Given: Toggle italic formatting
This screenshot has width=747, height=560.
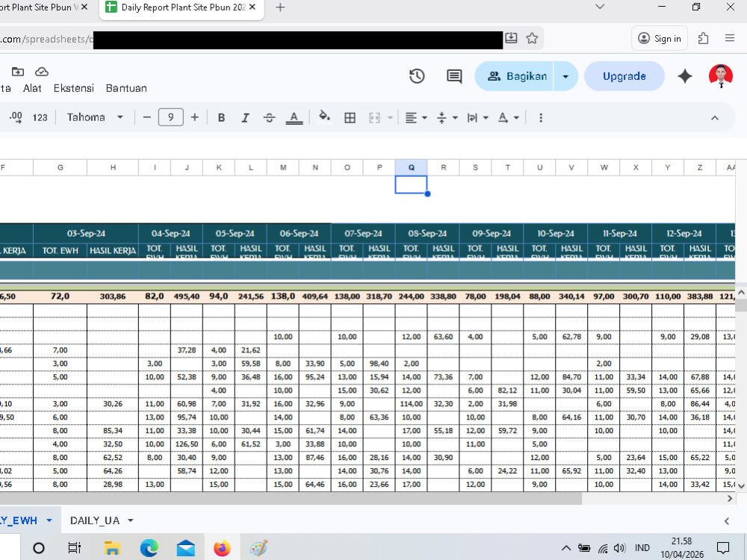Looking at the screenshot, I should coord(245,118).
